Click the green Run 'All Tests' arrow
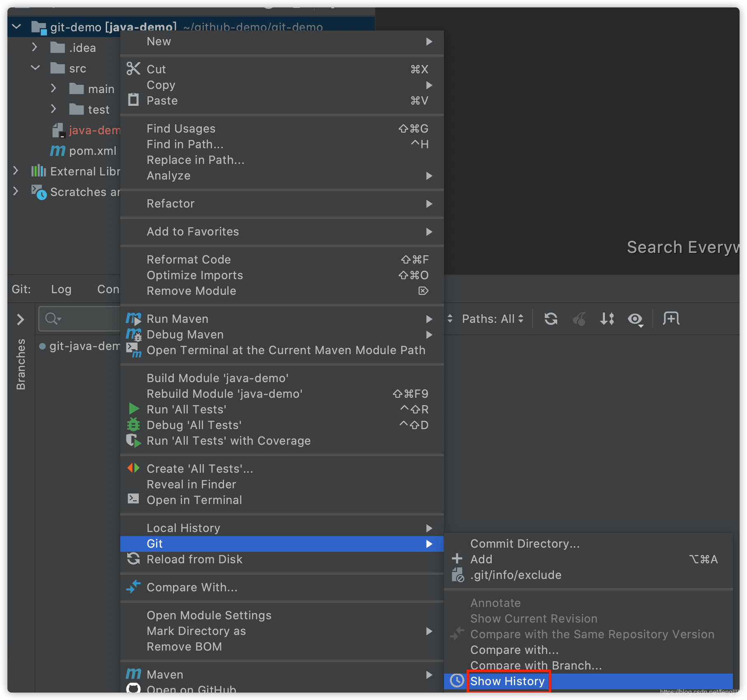 (x=134, y=409)
